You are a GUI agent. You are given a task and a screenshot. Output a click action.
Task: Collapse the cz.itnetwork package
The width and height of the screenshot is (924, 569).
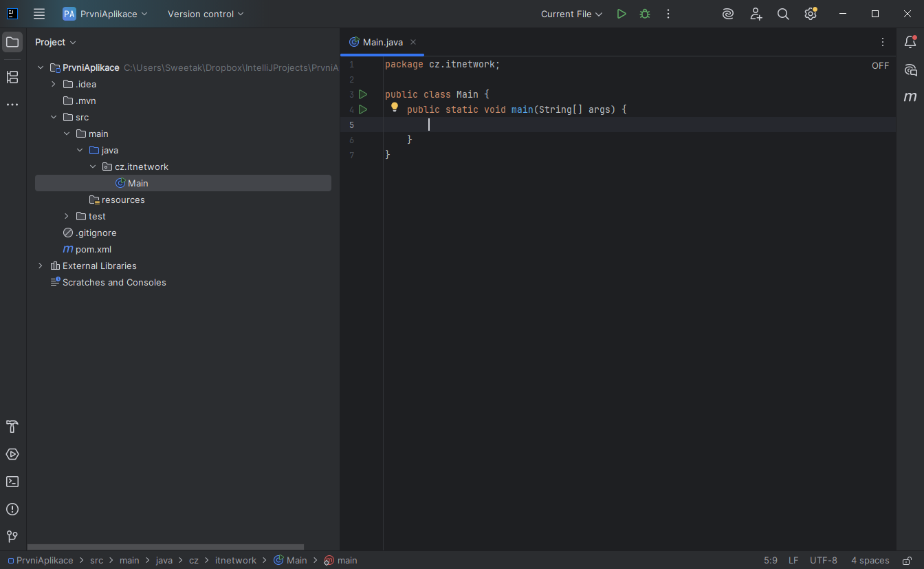[93, 167]
